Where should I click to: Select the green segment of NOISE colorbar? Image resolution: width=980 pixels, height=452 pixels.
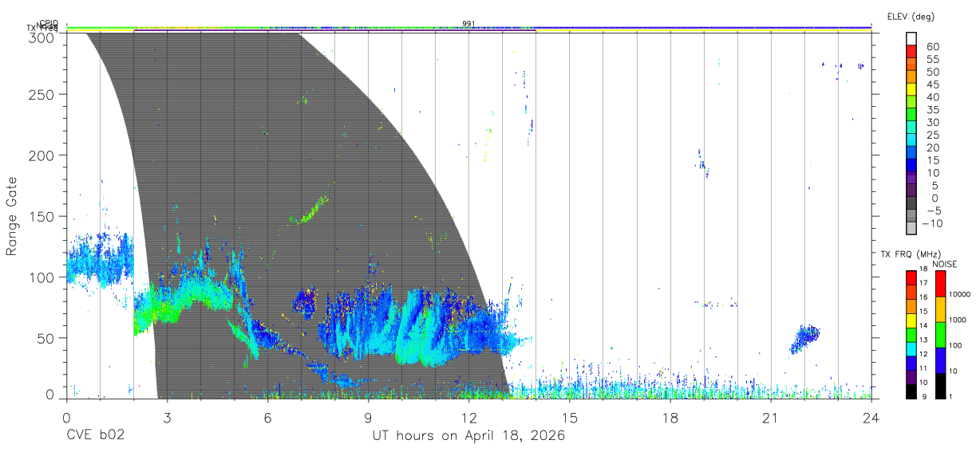(x=940, y=335)
